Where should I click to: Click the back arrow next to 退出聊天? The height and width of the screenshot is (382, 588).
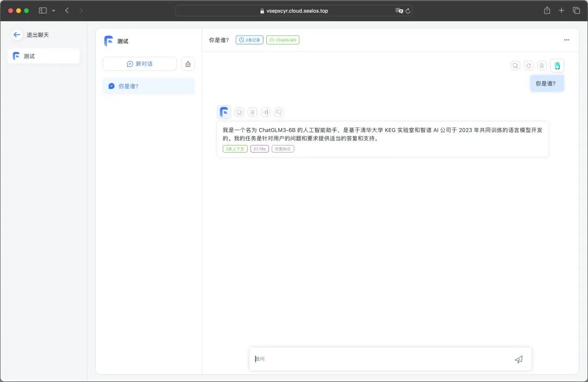[x=16, y=35]
